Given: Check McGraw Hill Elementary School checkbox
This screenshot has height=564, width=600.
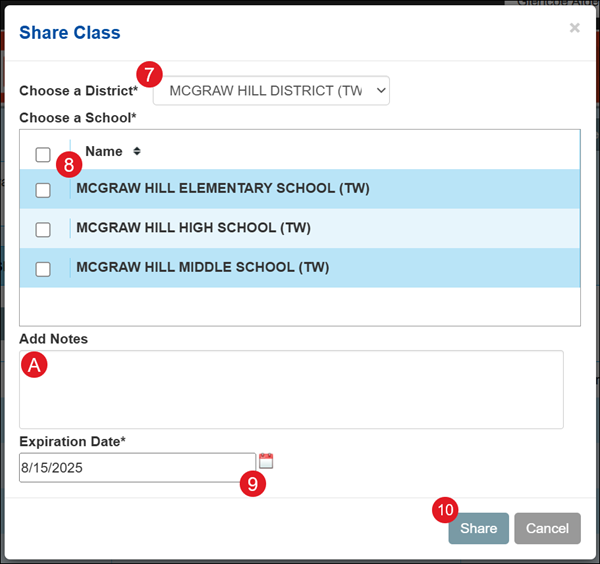Looking at the screenshot, I should point(43,190).
